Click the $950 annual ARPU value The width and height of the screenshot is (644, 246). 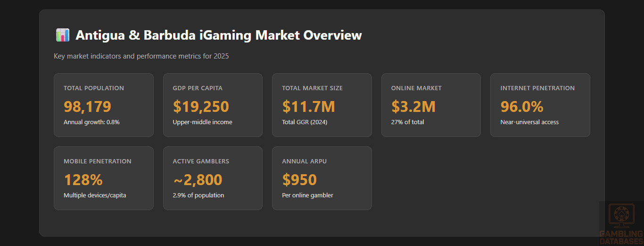[x=299, y=180]
